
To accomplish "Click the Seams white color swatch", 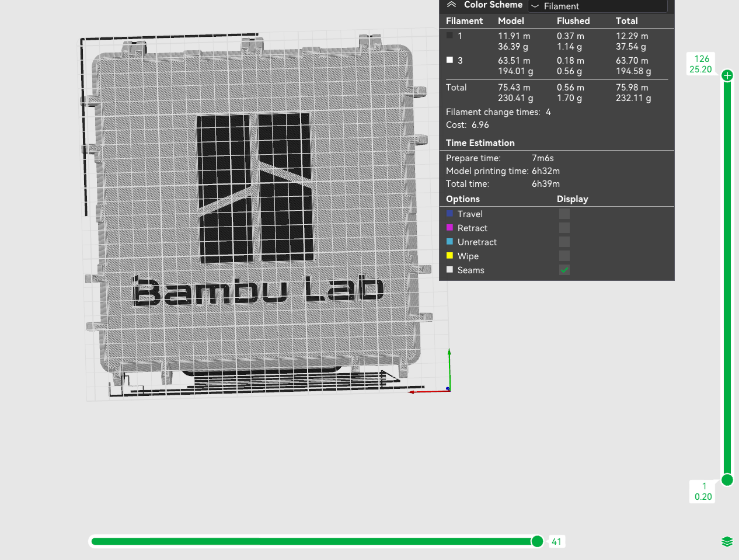I will (449, 270).
